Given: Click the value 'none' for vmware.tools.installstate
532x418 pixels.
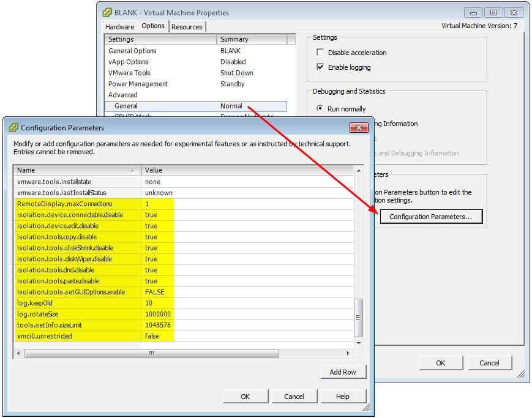Looking at the screenshot, I should 152,182.
